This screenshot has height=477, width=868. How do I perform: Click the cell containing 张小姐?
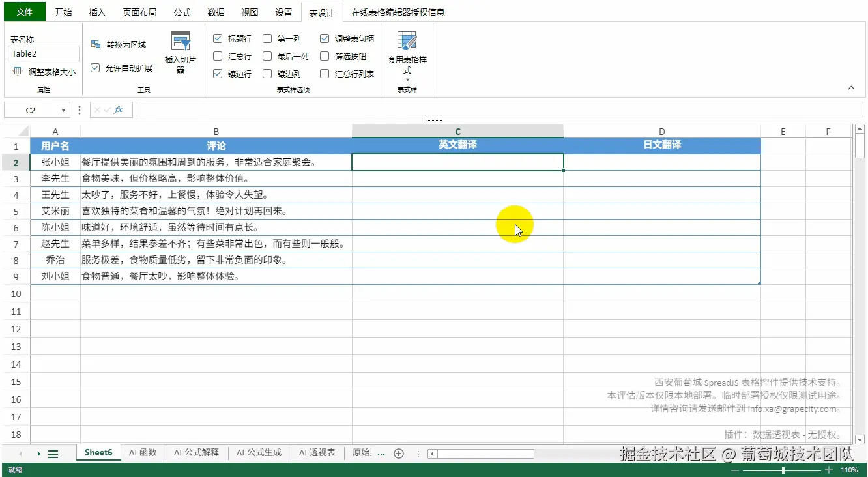pyautogui.click(x=55, y=162)
